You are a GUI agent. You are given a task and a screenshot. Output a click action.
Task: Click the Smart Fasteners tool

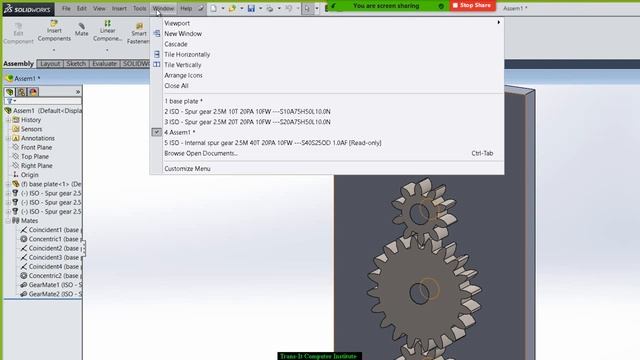(x=139, y=33)
